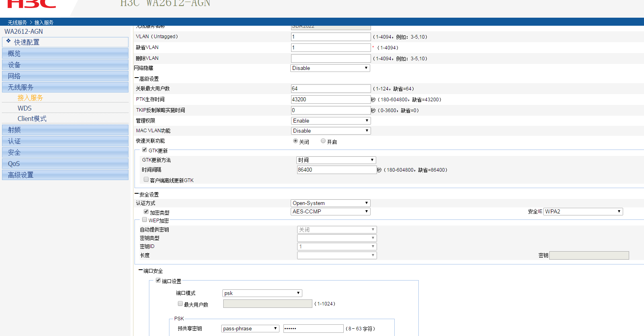Enable the 最大用户数 checkbox

(180, 304)
